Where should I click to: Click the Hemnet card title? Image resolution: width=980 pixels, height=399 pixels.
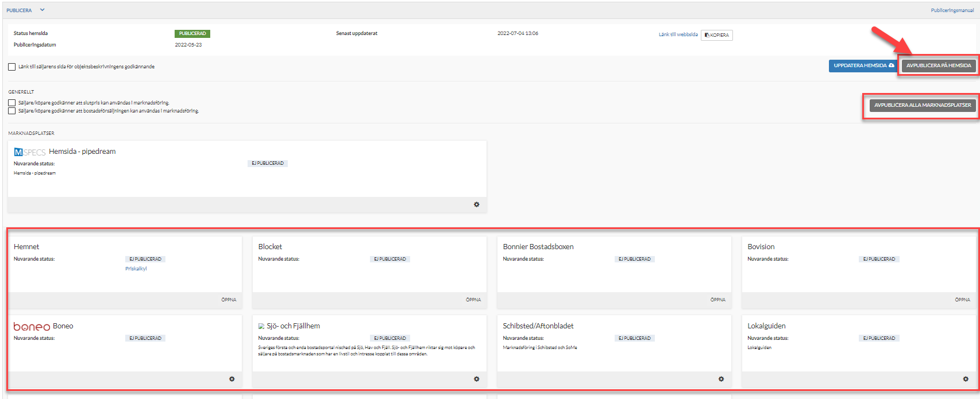[26, 247]
